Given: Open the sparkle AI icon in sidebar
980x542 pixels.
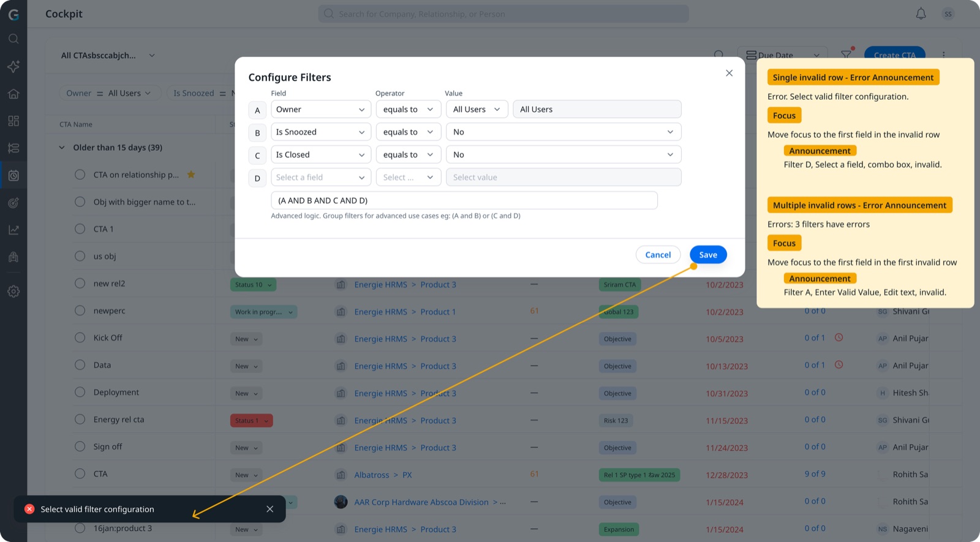Looking at the screenshot, I should pos(13,66).
